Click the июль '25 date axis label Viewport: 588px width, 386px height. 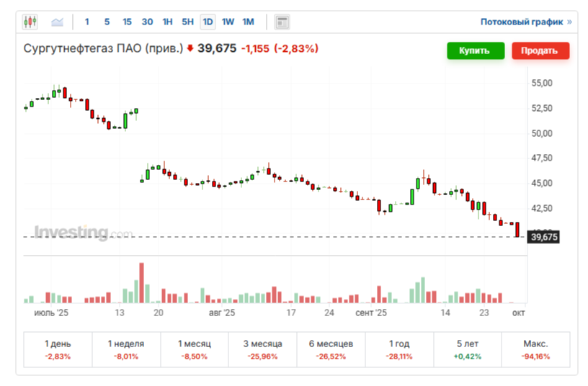coord(51,313)
